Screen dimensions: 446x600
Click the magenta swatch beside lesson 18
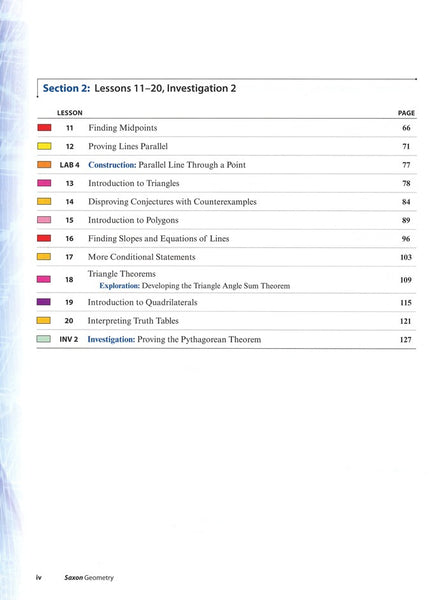(x=44, y=279)
